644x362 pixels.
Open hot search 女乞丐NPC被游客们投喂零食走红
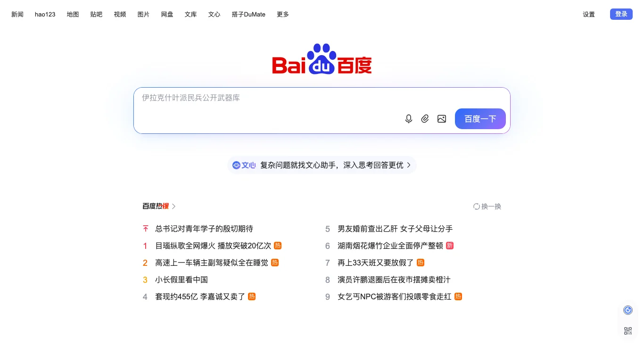395,296
